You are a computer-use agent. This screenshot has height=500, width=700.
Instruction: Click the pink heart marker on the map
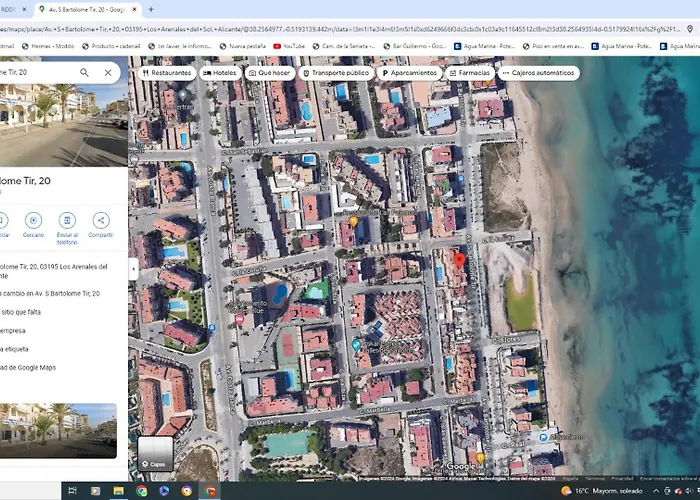tap(239, 319)
